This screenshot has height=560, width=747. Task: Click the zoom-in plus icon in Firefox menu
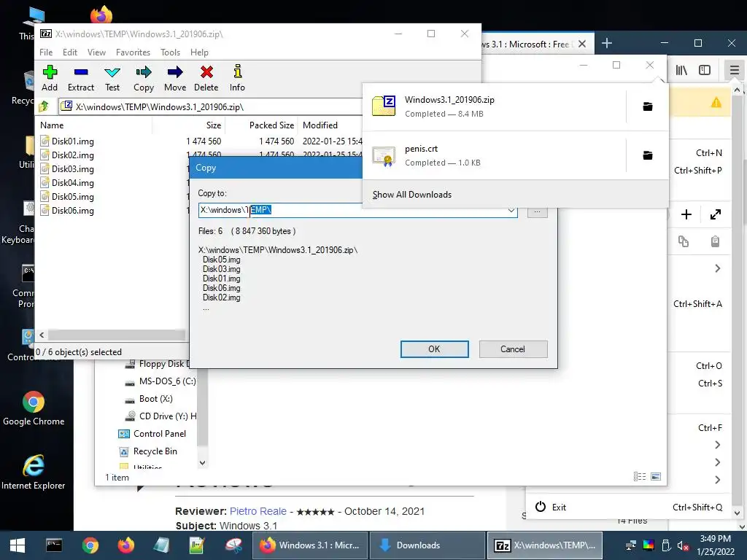pyautogui.click(x=686, y=215)
